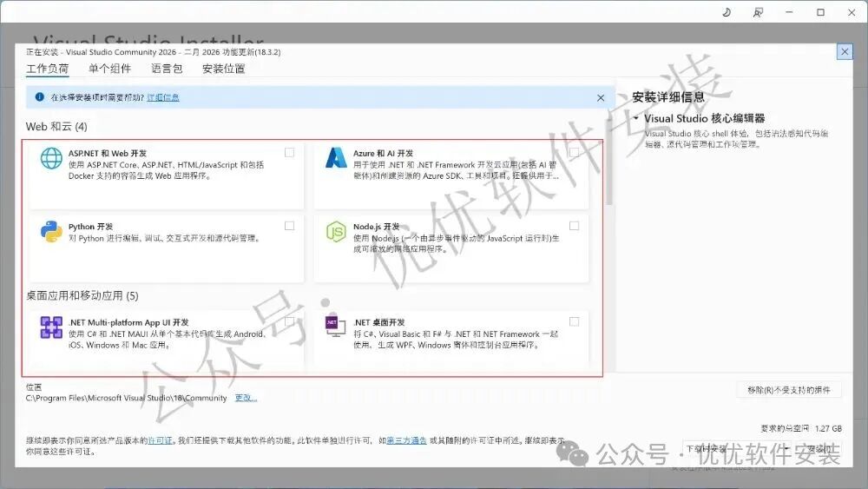Select the Azure 和 AI 开发 card title

point(383,154)
